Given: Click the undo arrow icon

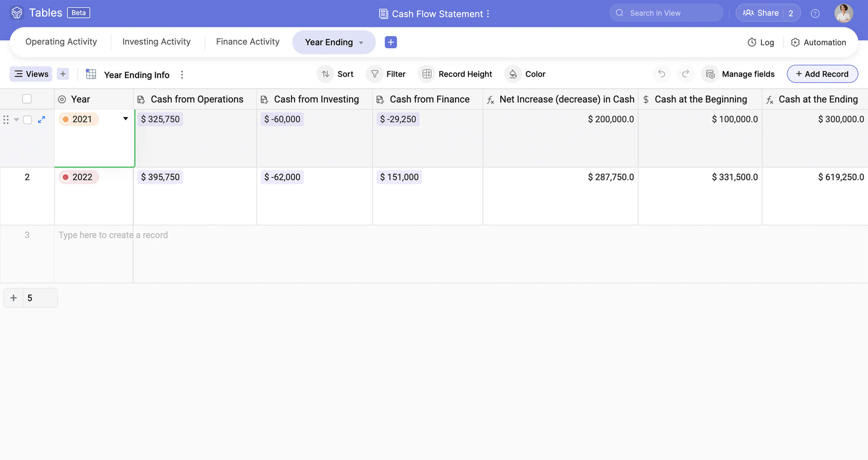Looking at the screenshot, I should pyautogui.click(x=661, y=73).
